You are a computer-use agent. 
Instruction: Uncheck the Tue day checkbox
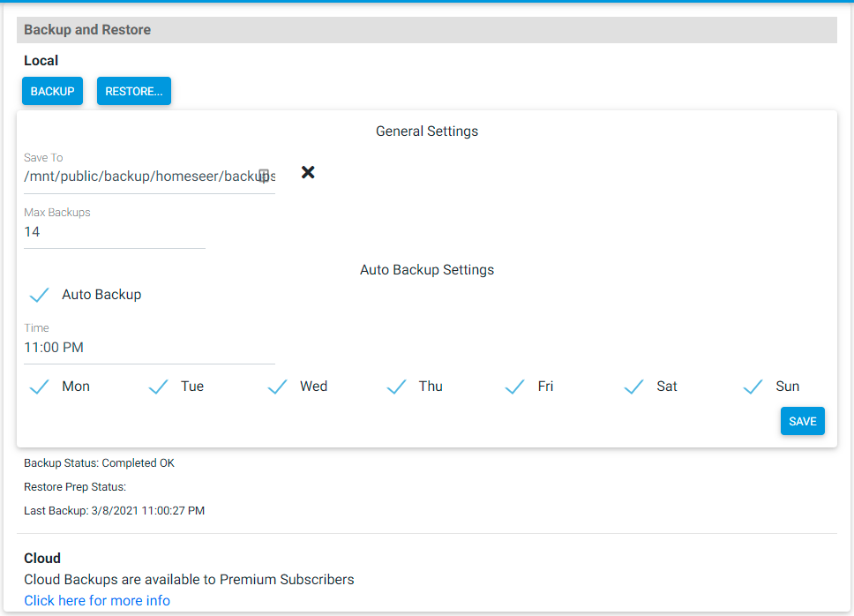pos(158,387)
